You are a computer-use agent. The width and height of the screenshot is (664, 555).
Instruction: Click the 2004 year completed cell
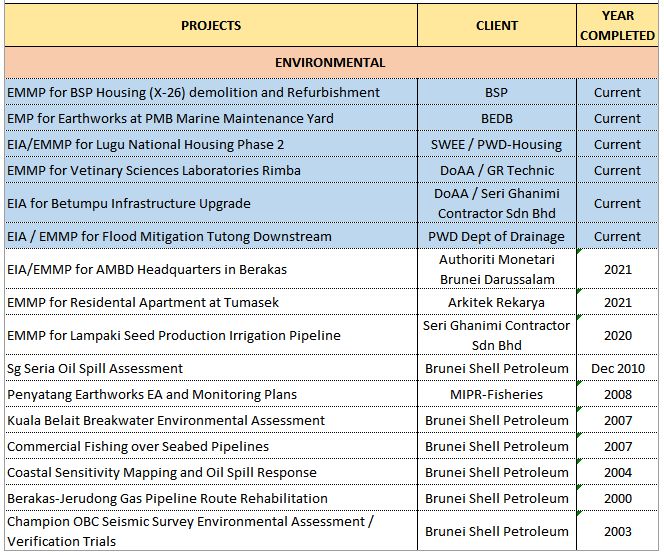[617, 472]
